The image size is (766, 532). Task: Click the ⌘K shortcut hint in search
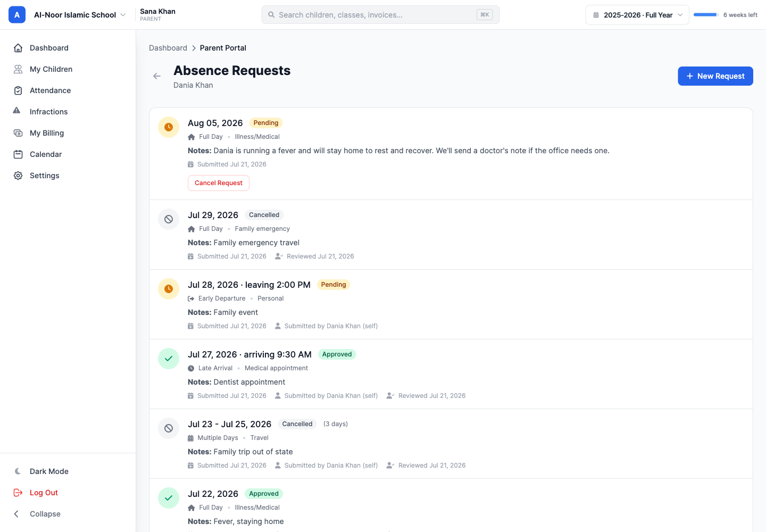pos(485,15)
